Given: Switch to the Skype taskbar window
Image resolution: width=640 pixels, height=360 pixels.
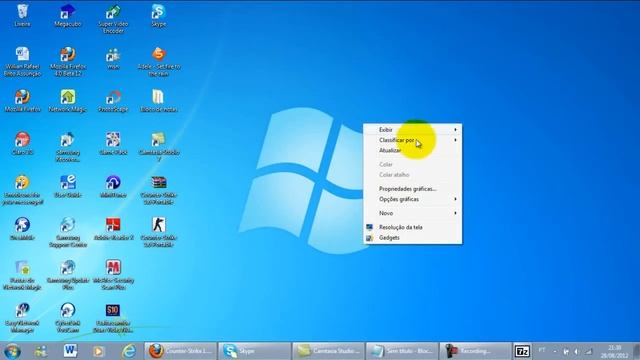Looking at the screenshot, I should tap(254, 351).
